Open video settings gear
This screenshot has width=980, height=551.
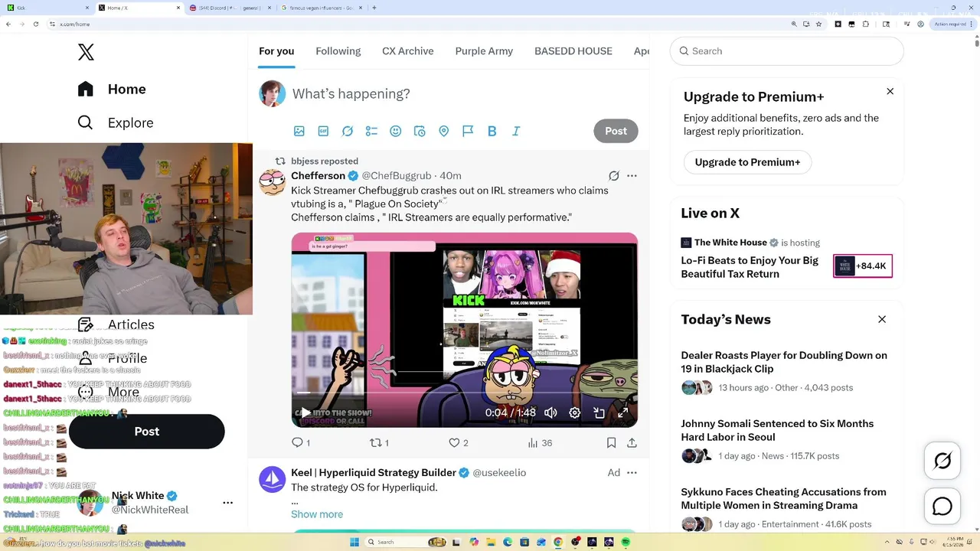[x=575, y=412]
